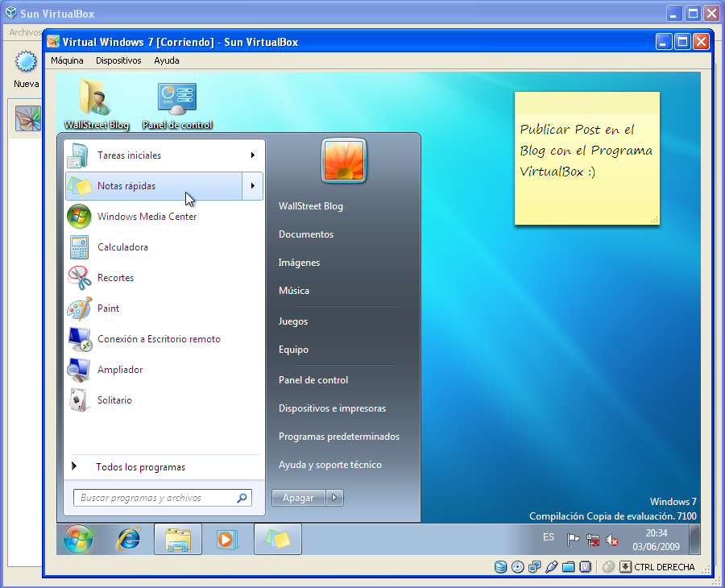Click the VirtualBox hard disk status icon
The height and width of the screenshot is (588, 725).
pos(500,567)
